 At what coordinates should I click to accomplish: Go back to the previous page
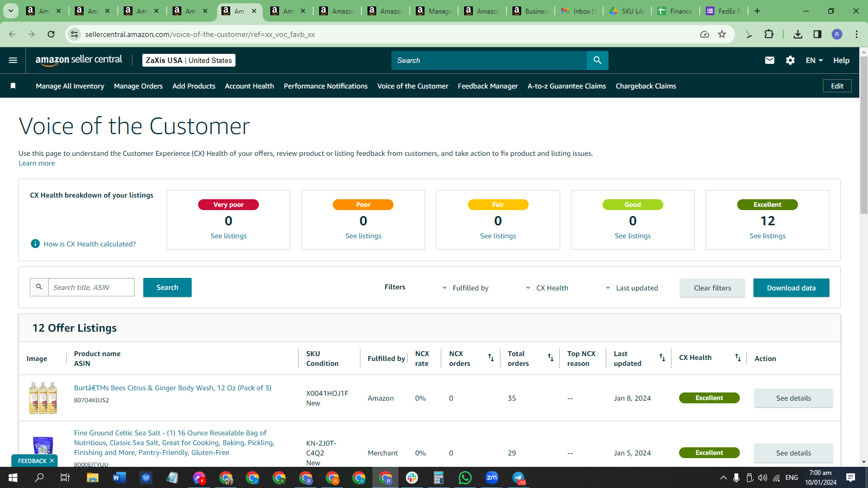tap(12, 34)
